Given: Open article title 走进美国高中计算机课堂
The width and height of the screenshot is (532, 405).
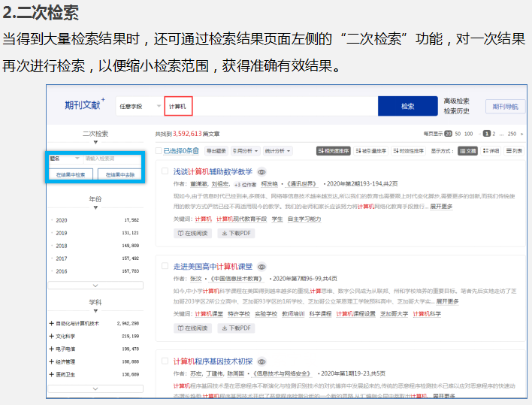Looking at the screenshot, I should click(213, 267).
